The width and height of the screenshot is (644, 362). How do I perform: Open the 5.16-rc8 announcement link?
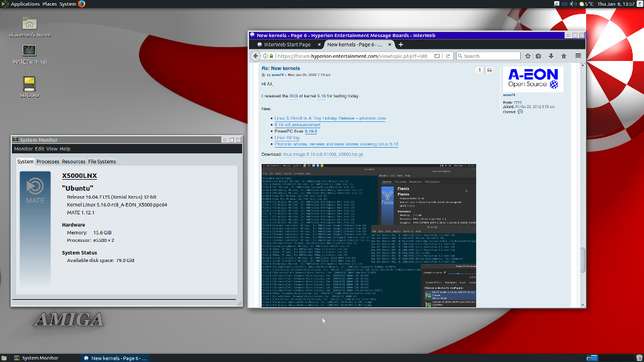(x=297, y=125)
